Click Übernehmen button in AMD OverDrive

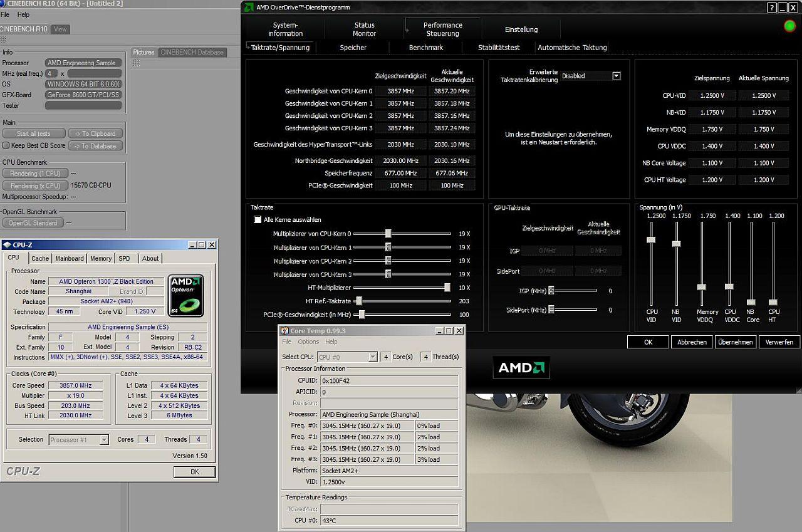(x=736, y=342)
